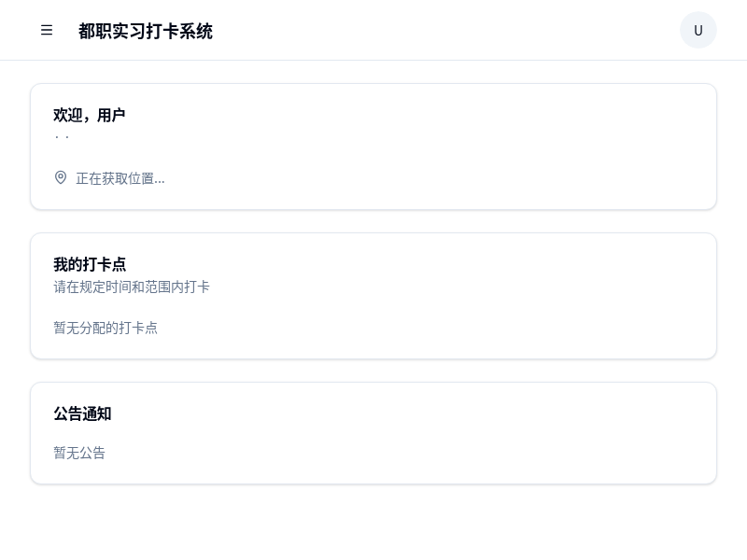The width and height of the screenshot is (747, 560).
Task: Click the 用户 username in the greeting
Action: (111, 115)
